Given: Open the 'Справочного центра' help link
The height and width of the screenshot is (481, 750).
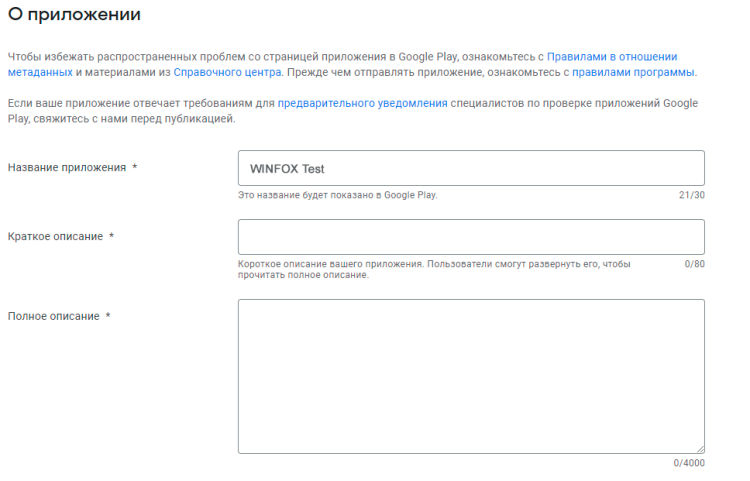Looking at the screenshot, I should coord(226,72).
